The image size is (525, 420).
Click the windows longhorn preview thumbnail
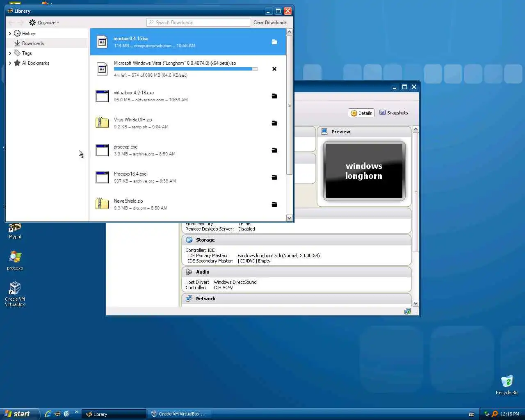click(x=364, y=171)
